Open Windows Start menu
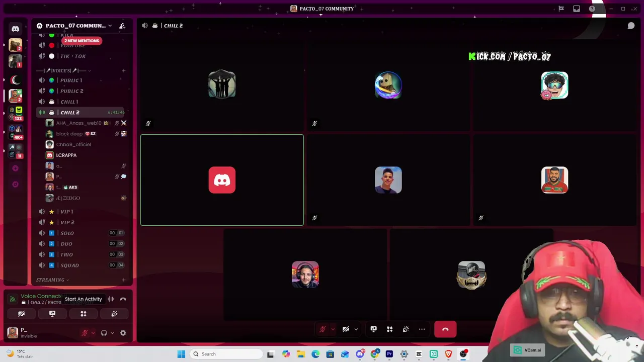Image resolution: width=644 pixels, height=362 pixels. click(181, 354)
